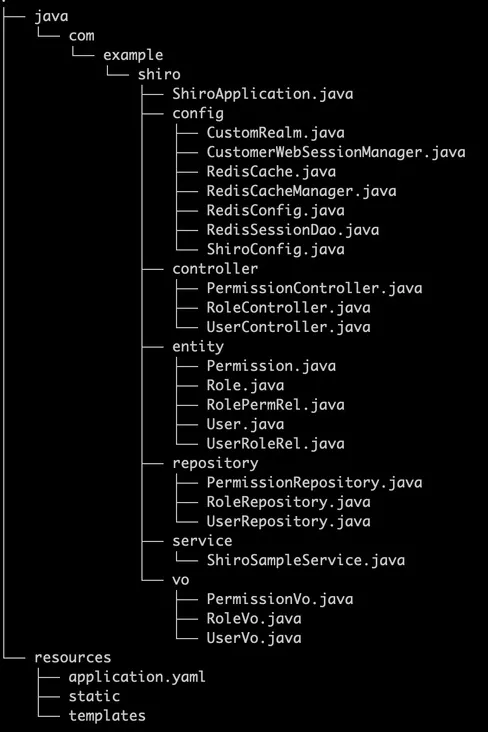Select PermissionVo.java in the vo folder
Viewport: 488px width, 732px height.
280,599
